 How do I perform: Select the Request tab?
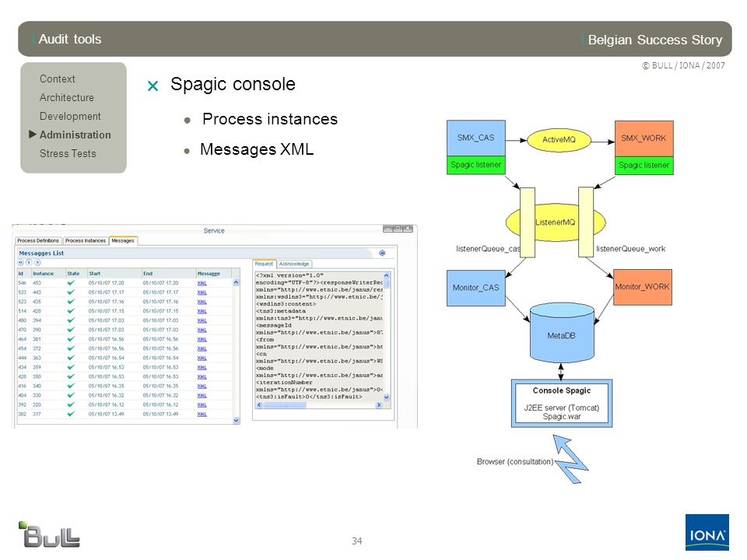coord(264,264)
